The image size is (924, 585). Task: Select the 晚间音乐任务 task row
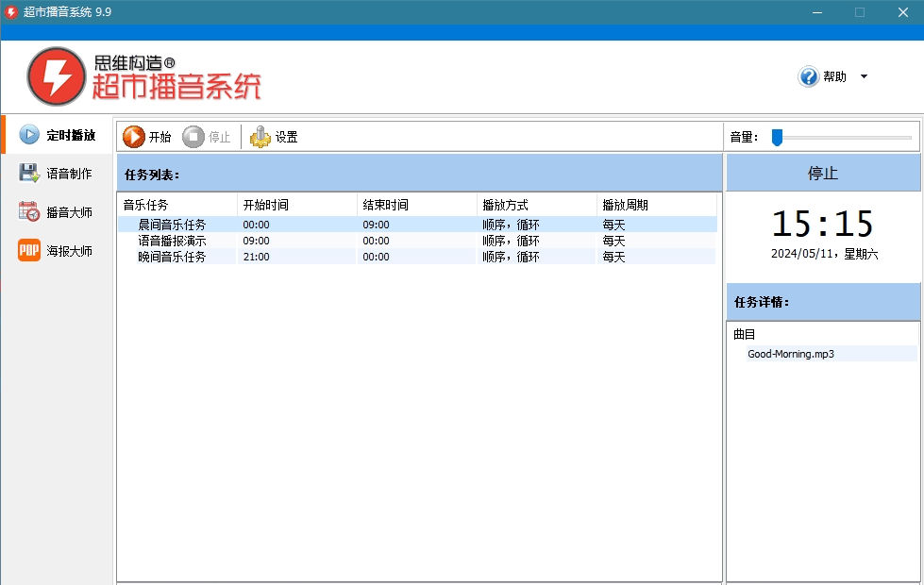[x=172, y=257]
